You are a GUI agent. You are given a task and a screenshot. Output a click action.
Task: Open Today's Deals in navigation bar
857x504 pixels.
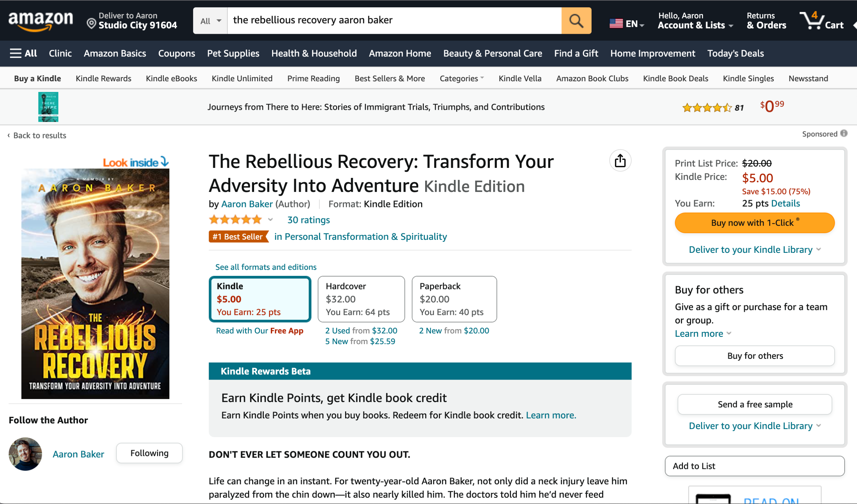click(x=735, y=54)
